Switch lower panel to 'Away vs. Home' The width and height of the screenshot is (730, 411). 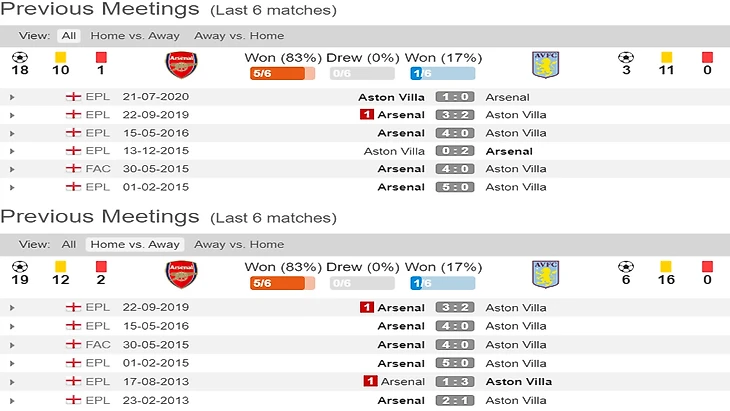[x=239, y=244]
